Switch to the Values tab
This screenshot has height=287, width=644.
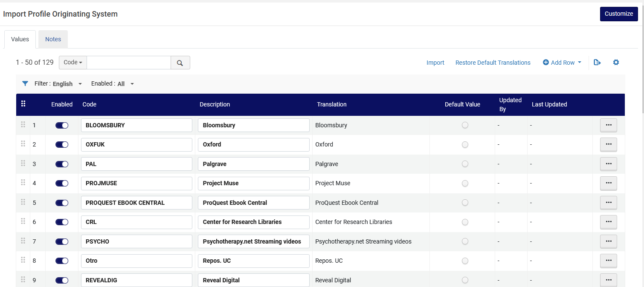tap(20, 39)
